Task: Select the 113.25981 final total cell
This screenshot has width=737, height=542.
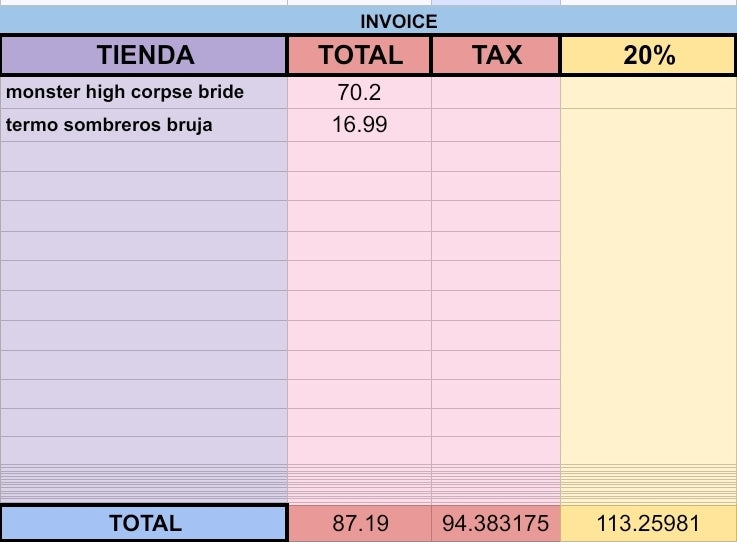Action: (x=649, y=523)
